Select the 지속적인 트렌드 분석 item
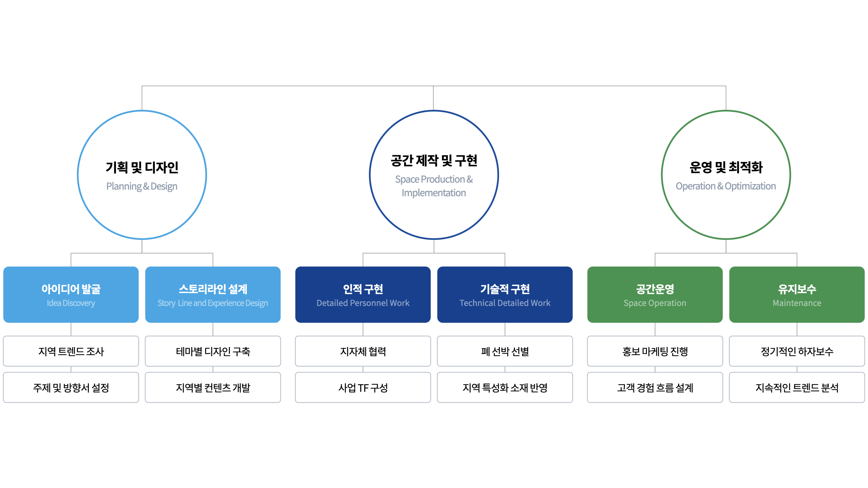The height and width of the screenshot is (488, 868). (x=797, y=387)
